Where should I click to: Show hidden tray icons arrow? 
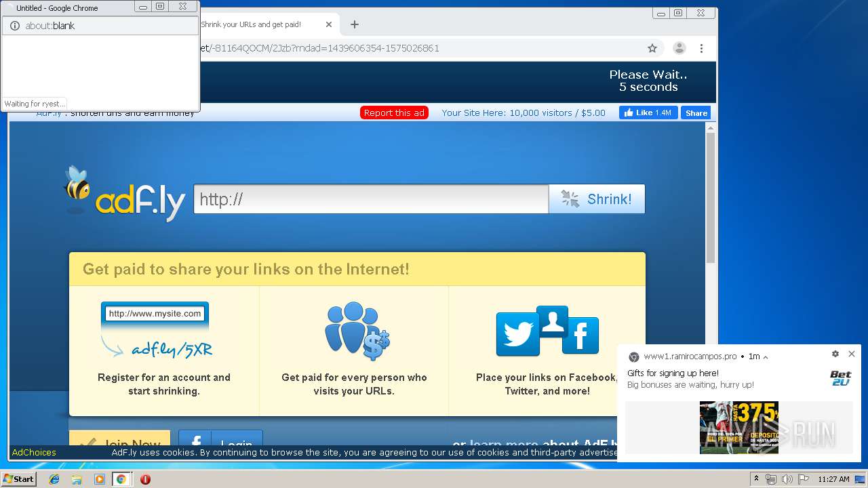coord(756,479)
